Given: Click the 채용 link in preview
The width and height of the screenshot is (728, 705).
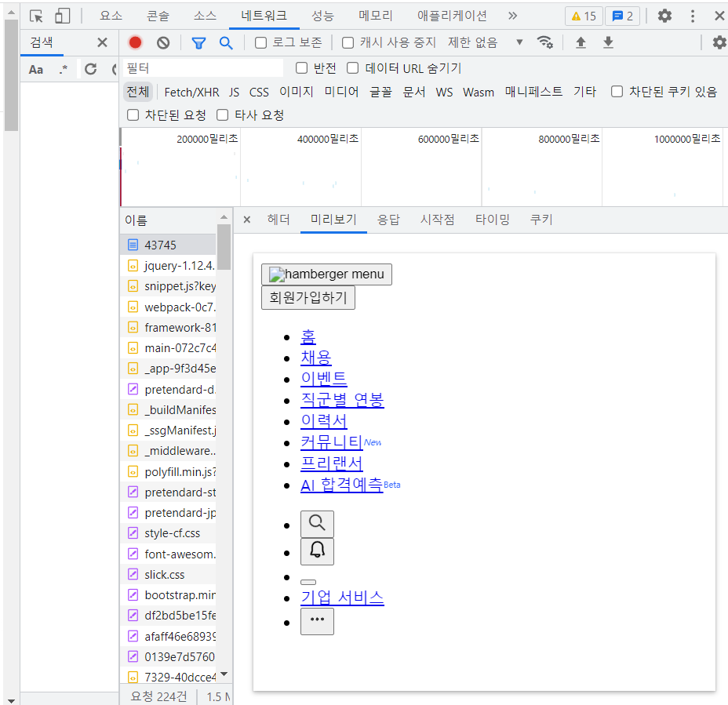Looking at the screenshot, I should [x=315, y=358].
